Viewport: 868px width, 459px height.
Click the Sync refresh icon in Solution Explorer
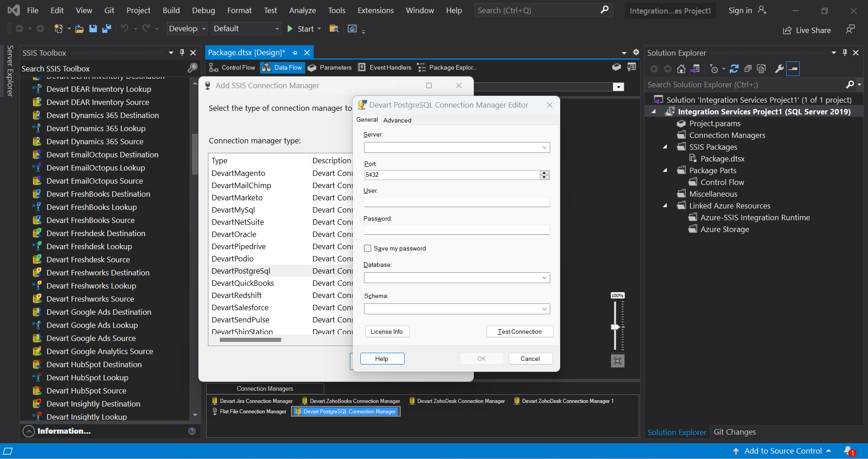click(x=734, y=69)
